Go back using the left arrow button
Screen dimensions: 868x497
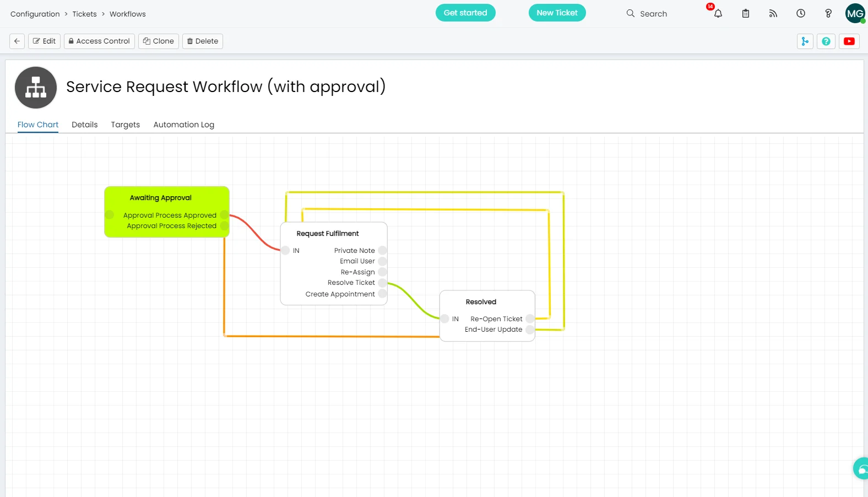(17, 41)
